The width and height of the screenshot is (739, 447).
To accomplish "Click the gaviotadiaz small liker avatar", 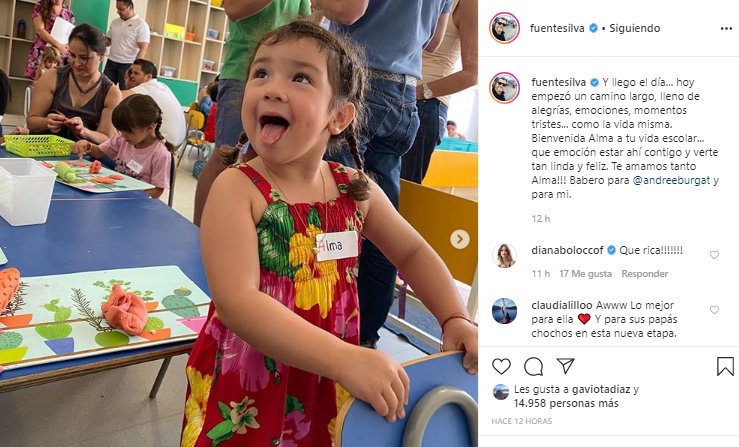I will (501, 392).
